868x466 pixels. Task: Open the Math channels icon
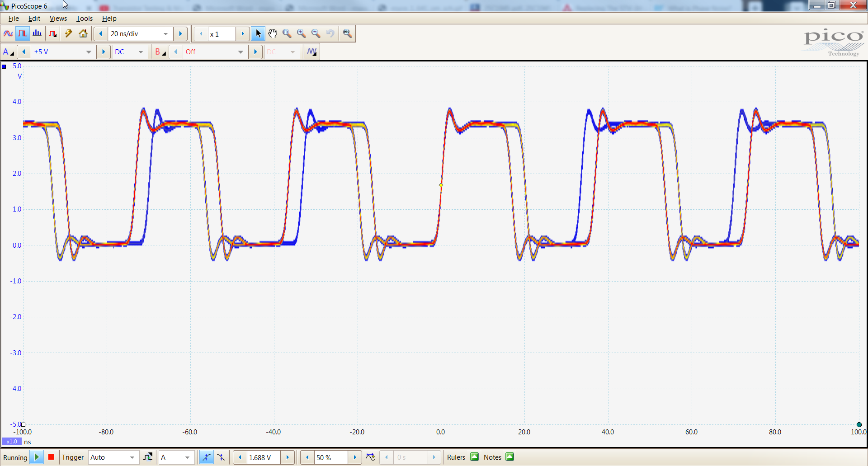coord(312,52)
